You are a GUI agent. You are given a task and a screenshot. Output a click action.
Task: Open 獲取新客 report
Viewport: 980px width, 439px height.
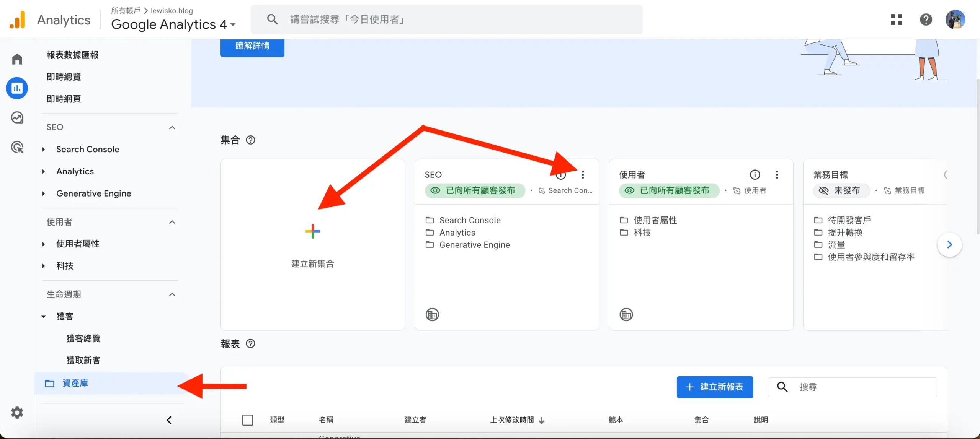coord(83,360)
